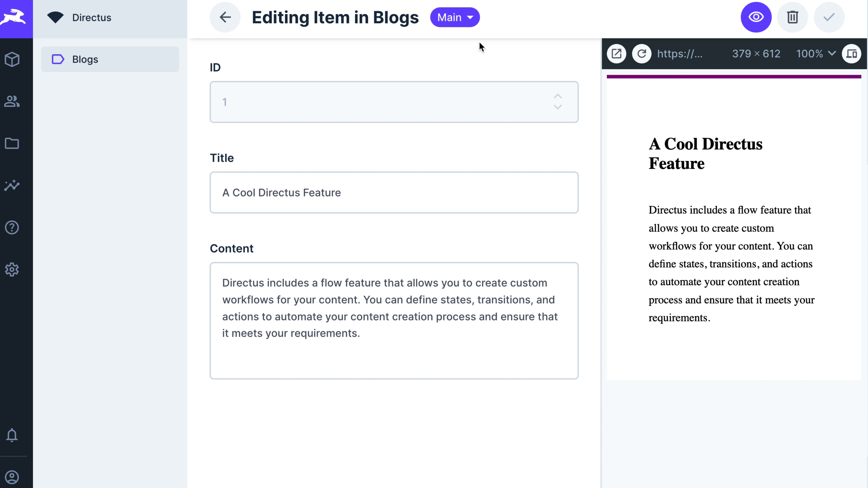Delete the blog item
Viewport: 868px width, 488px height.
coord(793,17)
